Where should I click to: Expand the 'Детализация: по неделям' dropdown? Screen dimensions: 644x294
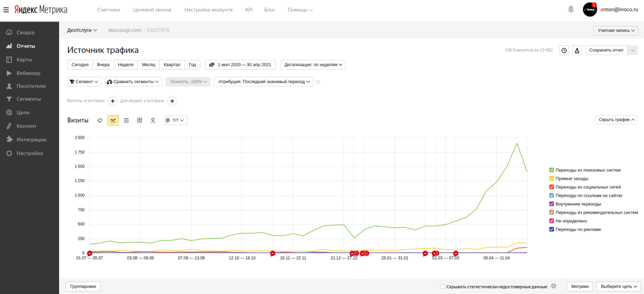313,64
